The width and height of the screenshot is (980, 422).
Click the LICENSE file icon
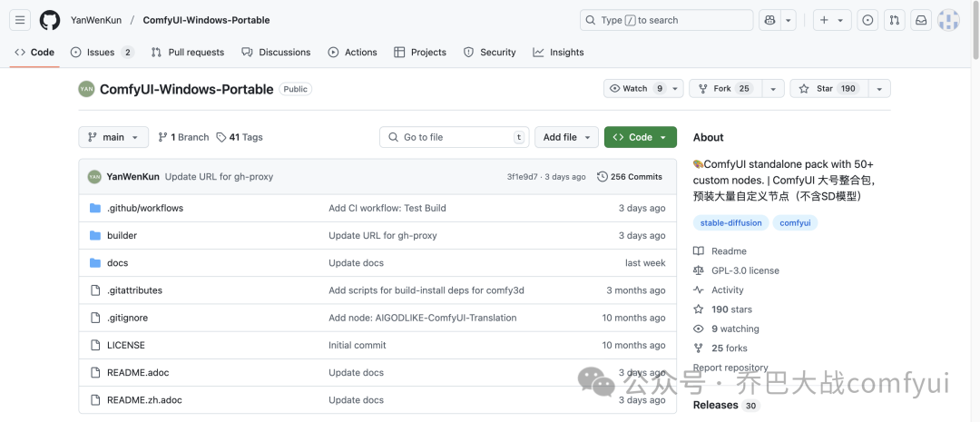(95, 345)
